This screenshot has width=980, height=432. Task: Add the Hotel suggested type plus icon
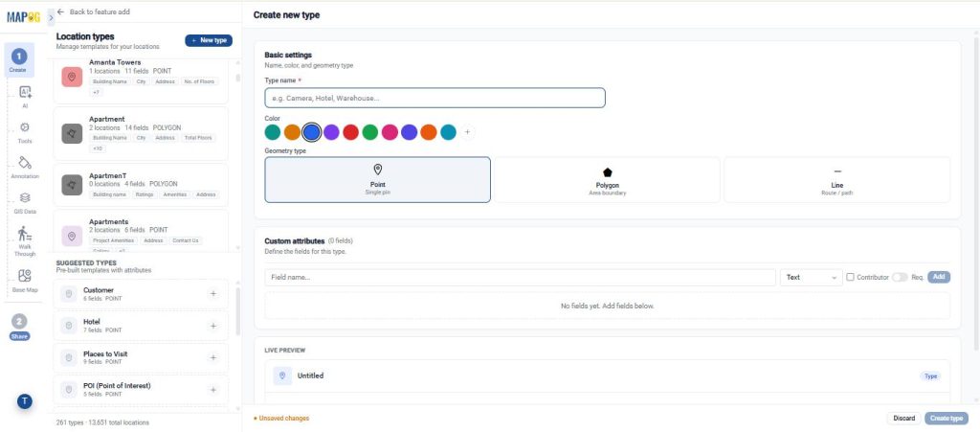point(213,326)
